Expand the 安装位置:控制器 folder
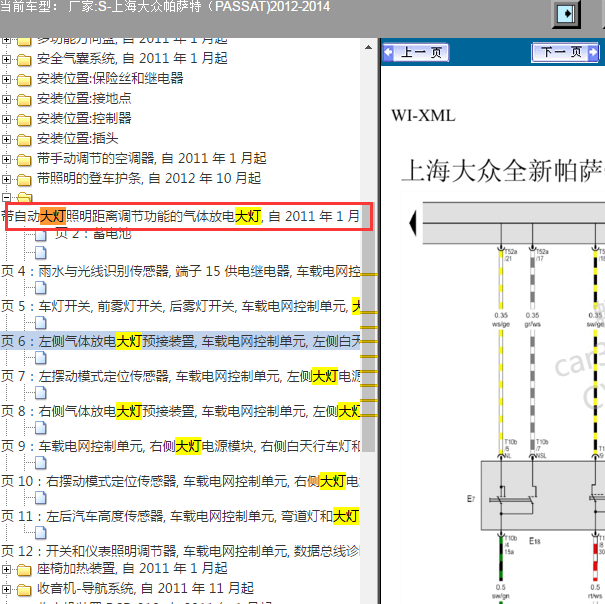605x604 pixels. tap(6, 119)
